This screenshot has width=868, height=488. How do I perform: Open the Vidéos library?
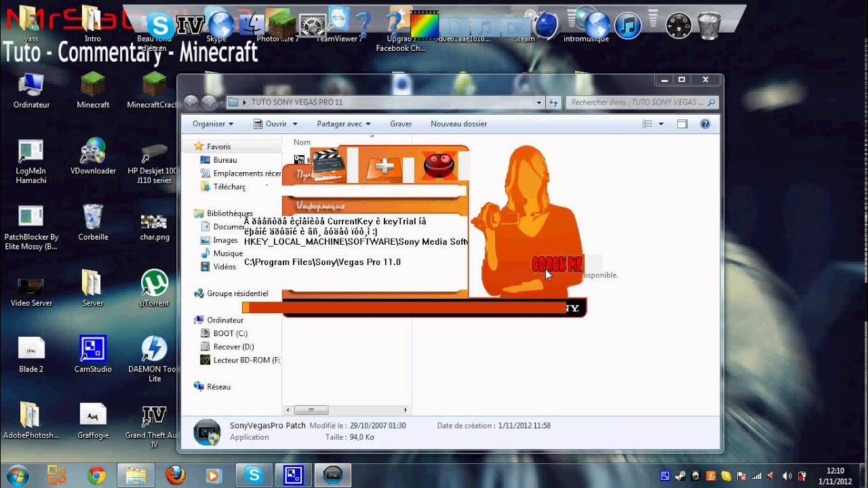[x=224, y=266]
